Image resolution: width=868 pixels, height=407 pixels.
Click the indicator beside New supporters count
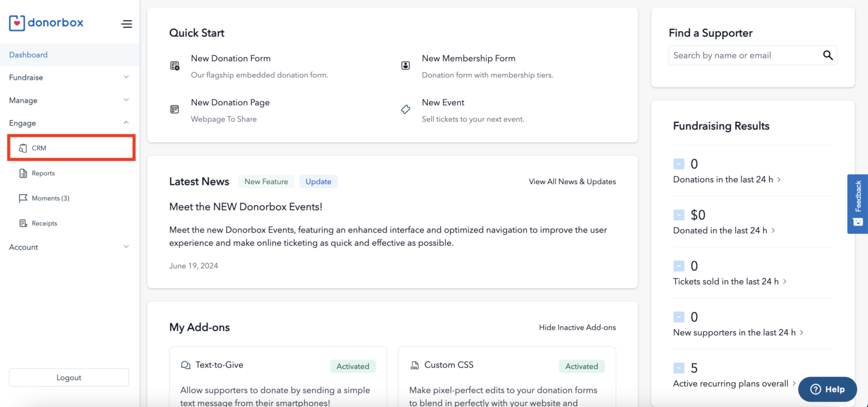point(679,317)
